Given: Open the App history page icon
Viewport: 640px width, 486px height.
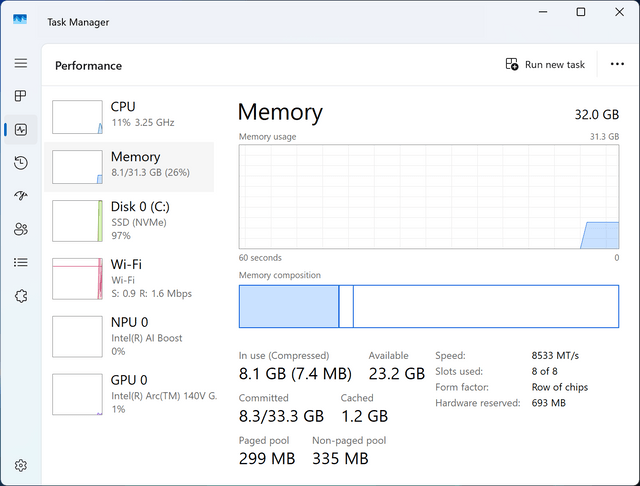Looking at the screenshot, I should click(21, 163).
